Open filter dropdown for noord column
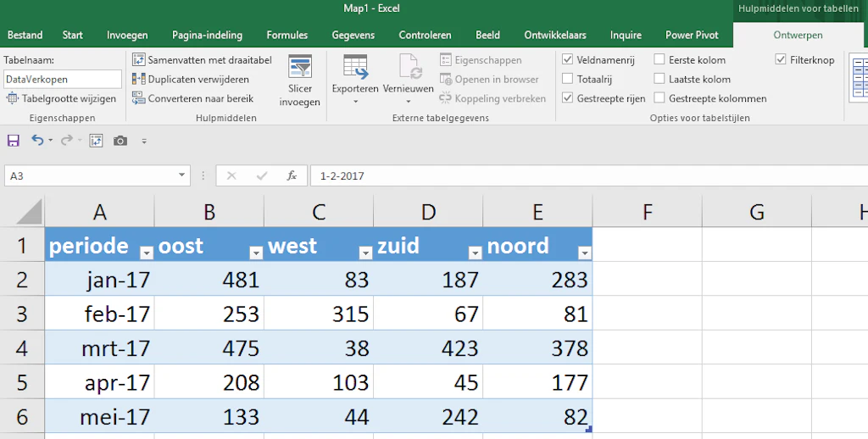 click(x=585, y=253)
